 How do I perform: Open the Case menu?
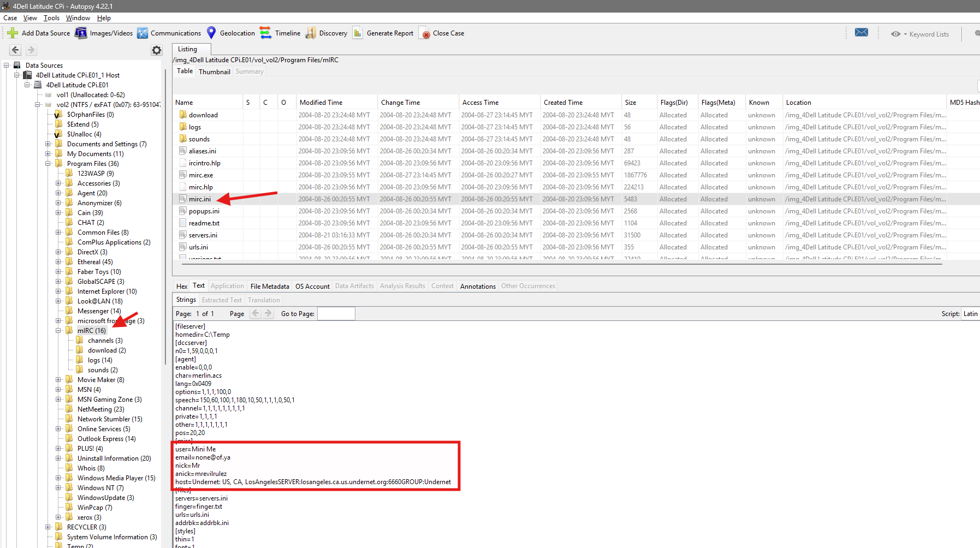pyautogui.click(x=10, y=18)
